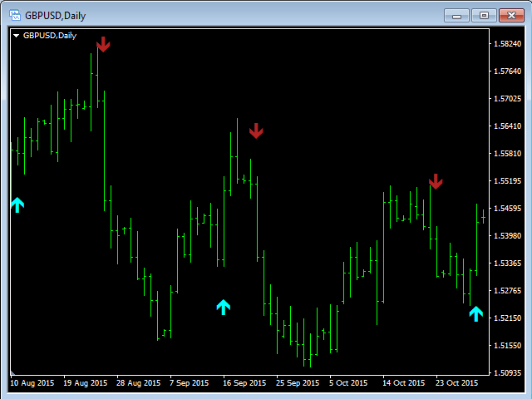This screenshot has width=532, height=399.
Task: Click the 10 Aug 2015 date label
Action: click(32, 383)
